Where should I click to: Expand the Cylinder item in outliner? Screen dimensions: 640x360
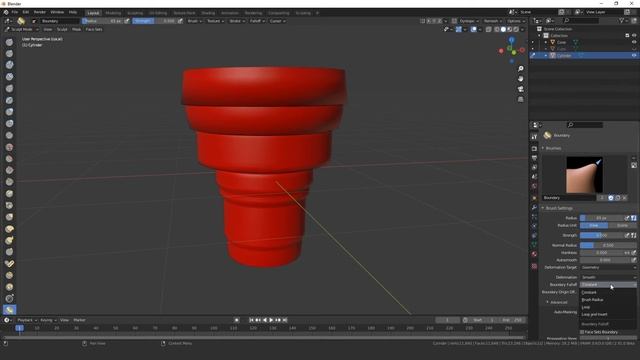(x=546, y=56)
